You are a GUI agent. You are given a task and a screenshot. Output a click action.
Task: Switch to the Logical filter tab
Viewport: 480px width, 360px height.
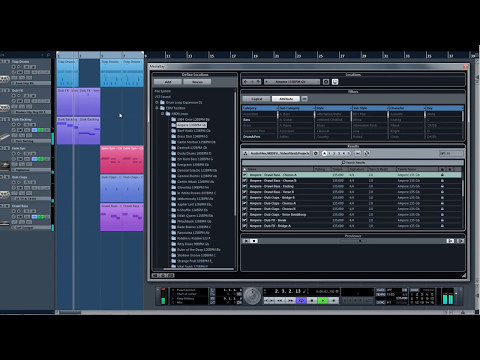tap(256, 99)
